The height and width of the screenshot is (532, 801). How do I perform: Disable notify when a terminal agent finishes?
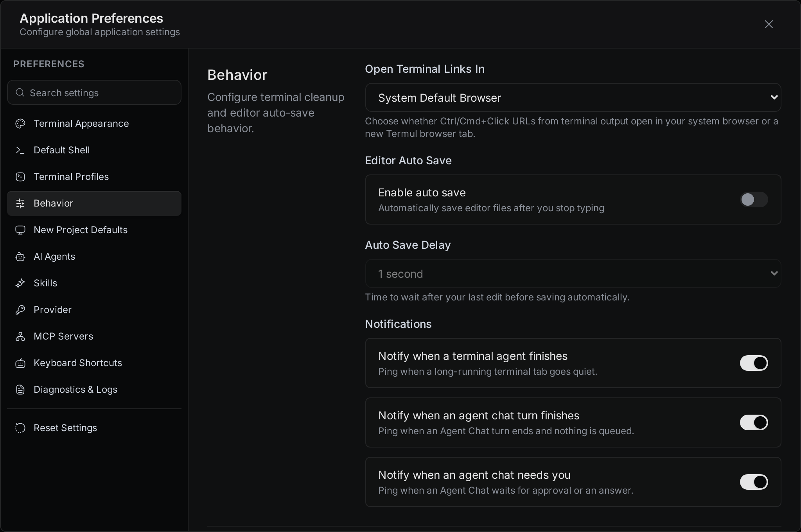754,363
